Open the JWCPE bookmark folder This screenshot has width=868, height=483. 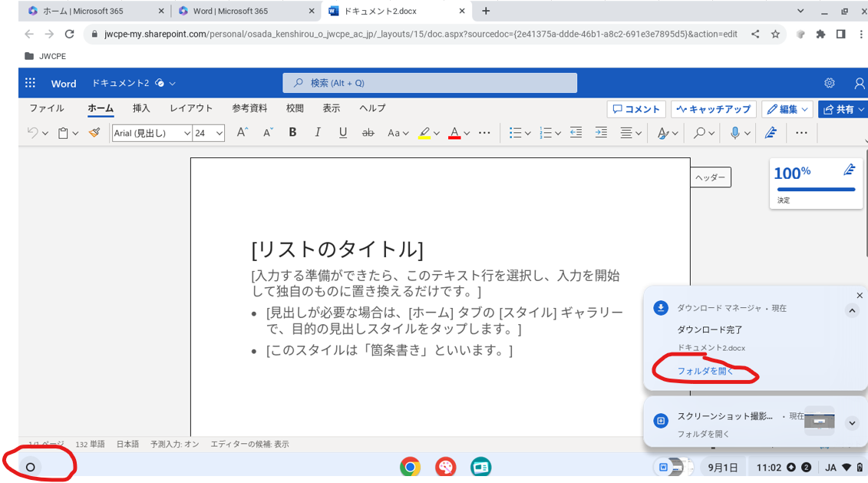pos(45,56)
